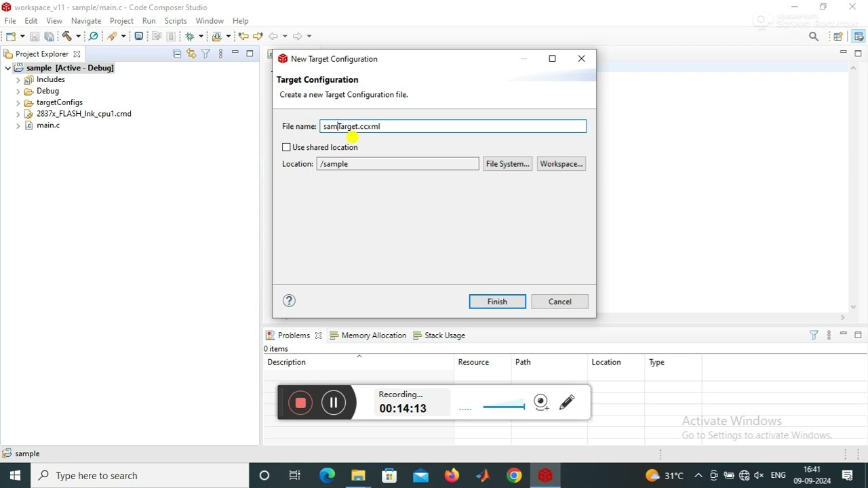Click the Project Explorer filter icon

tap(206, 54)
